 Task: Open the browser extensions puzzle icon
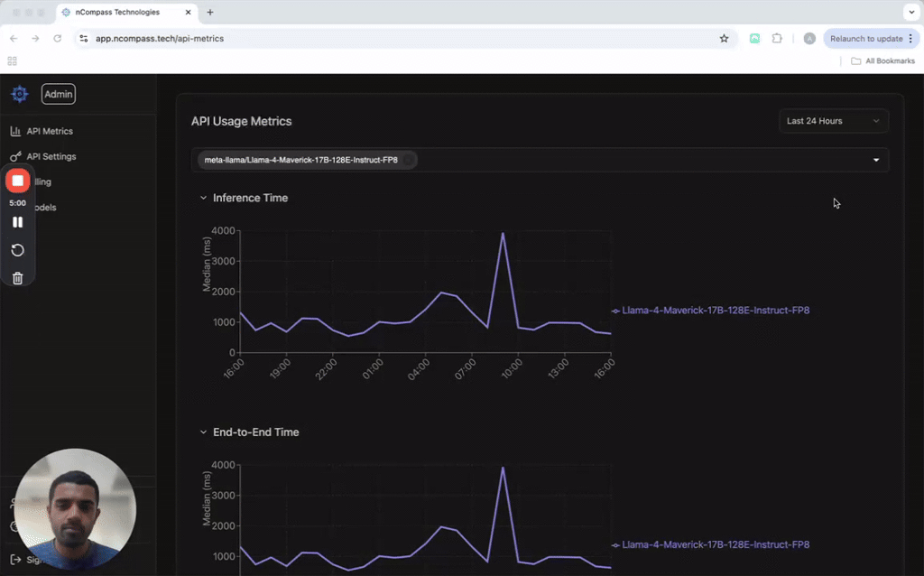[x=777, y=38]
